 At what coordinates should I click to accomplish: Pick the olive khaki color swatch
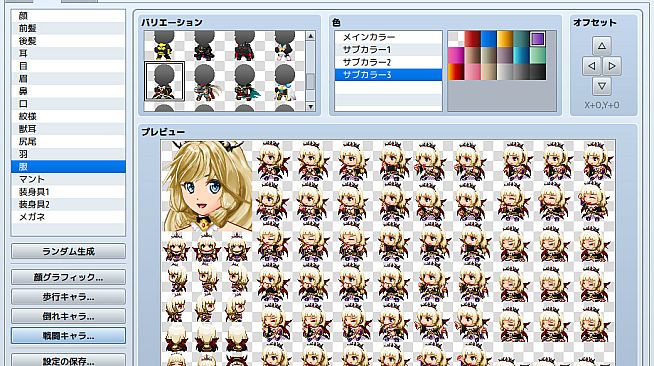click(x=488, y=55)
